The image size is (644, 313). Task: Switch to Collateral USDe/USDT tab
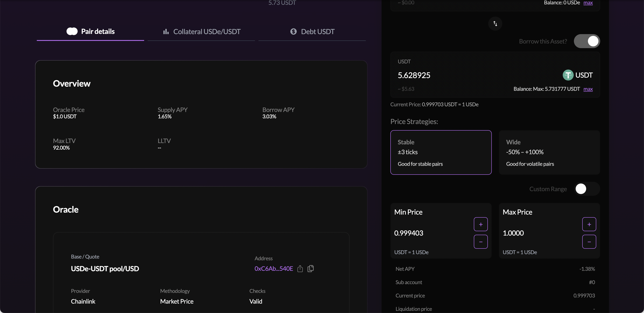point(202,32)
